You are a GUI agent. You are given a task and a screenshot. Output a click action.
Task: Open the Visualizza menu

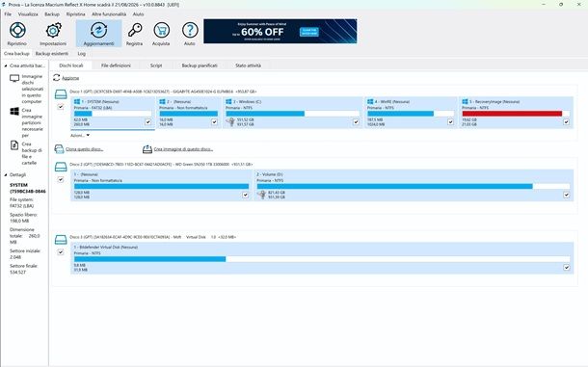(x=28, y=14)
